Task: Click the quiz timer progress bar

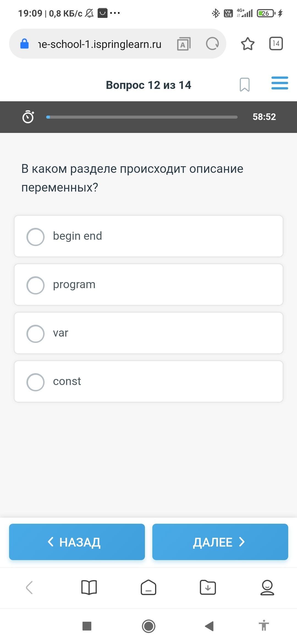Action: 142,117
